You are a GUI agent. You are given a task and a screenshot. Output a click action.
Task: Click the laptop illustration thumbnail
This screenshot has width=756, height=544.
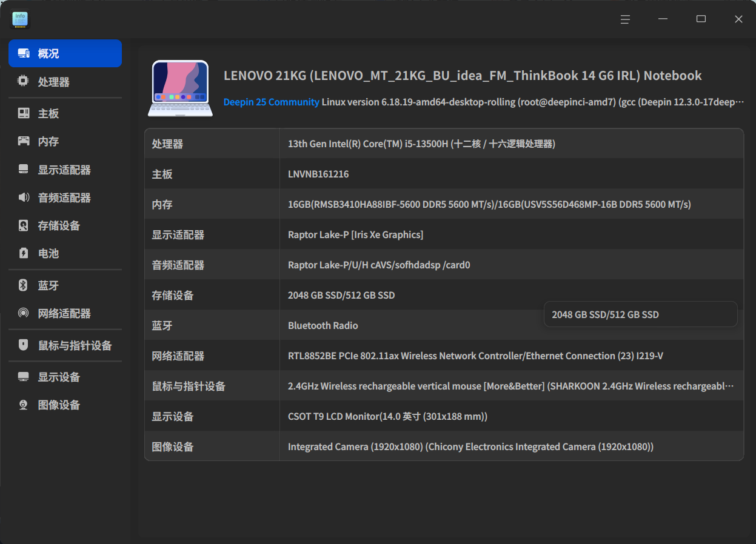[x=180, y=88]
